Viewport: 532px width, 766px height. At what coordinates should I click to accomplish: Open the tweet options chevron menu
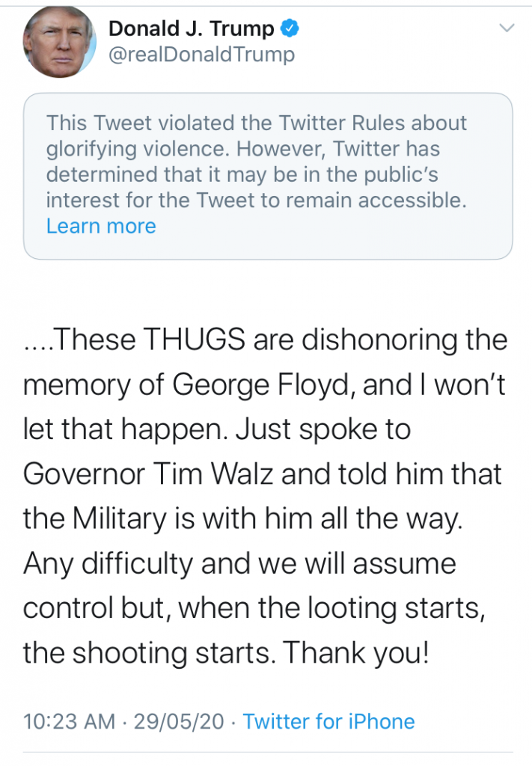[x=507, y=28]
